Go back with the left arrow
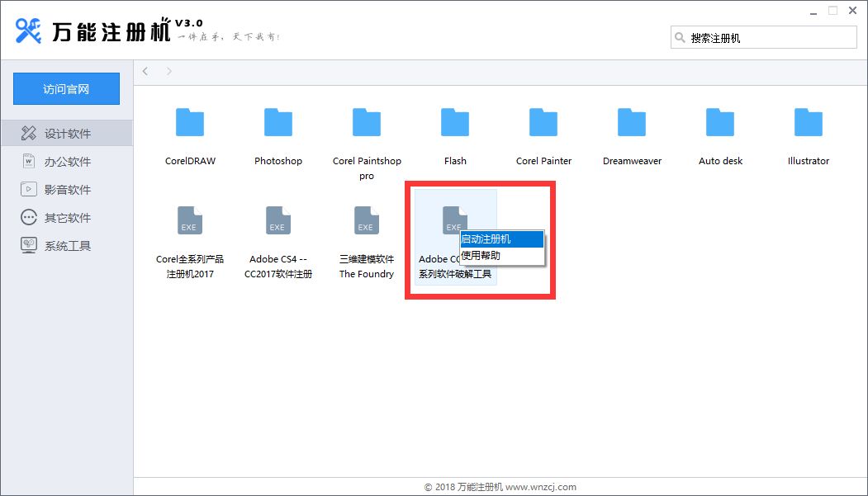Image resolution: width=868 pixels, height=496 pixels. point(145,71)
